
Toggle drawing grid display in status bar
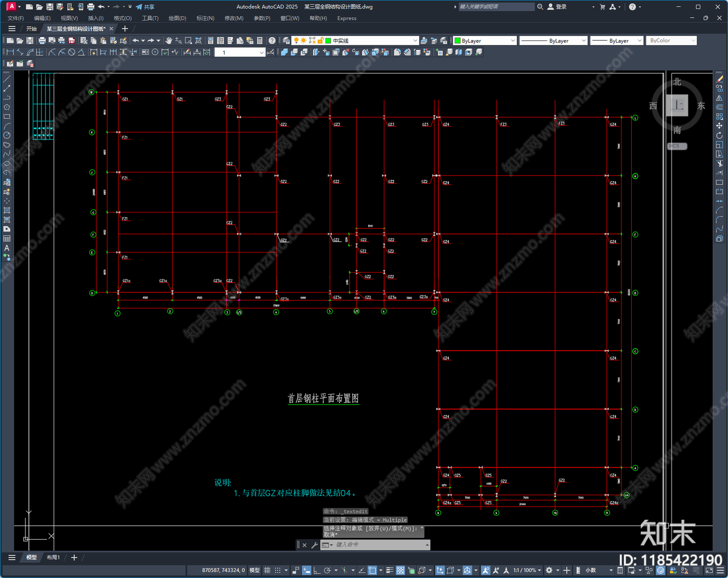point(267,570)
